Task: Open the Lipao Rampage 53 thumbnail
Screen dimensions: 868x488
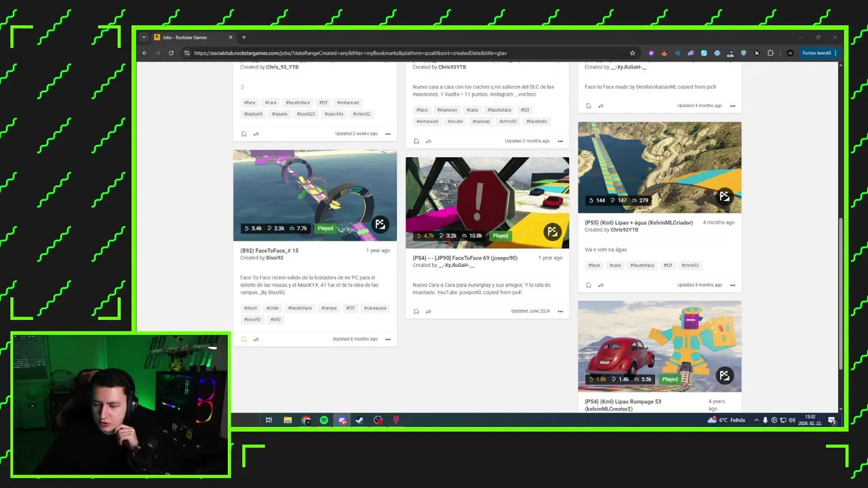Action: (659, 346)
